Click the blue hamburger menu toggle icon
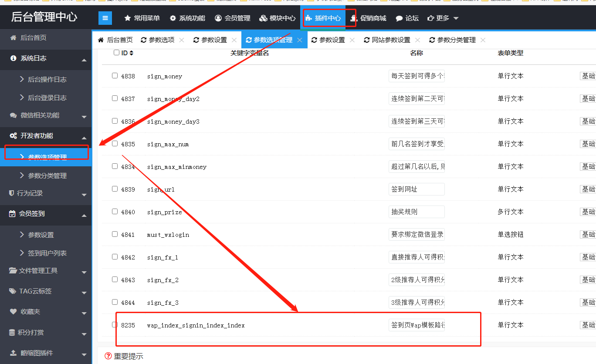 (x=105, y=18)
